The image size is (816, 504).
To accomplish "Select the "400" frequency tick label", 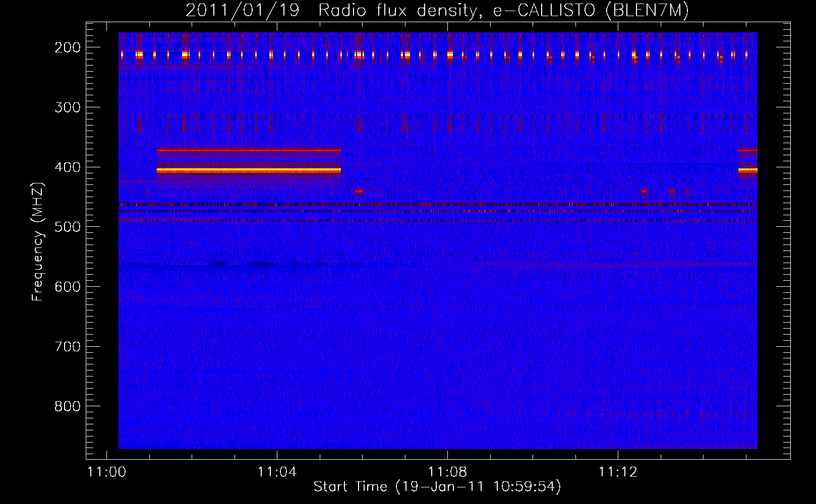I will (x=68, y=167).
